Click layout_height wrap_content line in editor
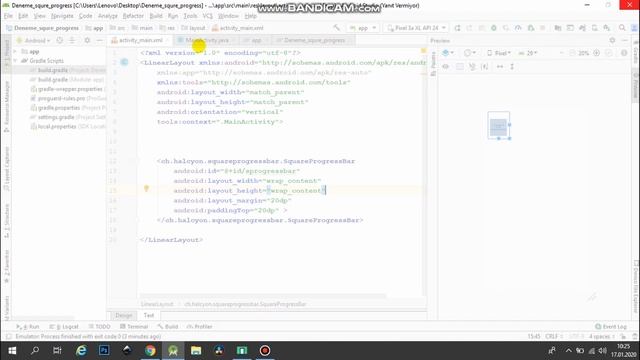The height and width of the screenshot is (360, 640). pyautogui.click(x=249, y=191)
